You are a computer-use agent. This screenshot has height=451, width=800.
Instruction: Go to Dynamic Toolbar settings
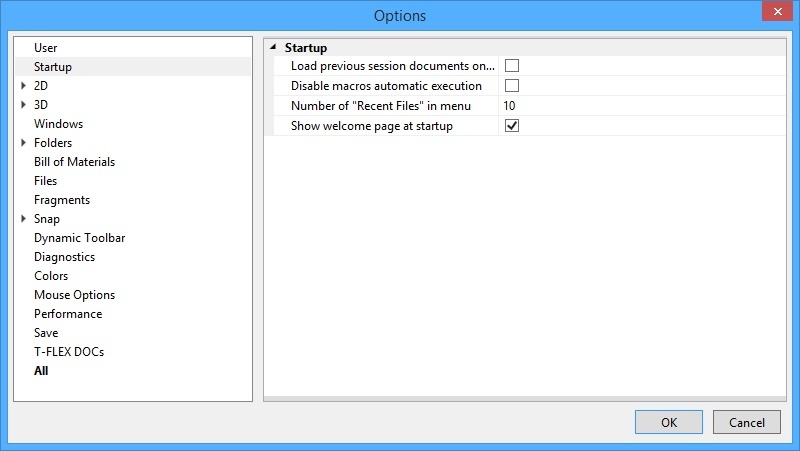click(79, 238)
